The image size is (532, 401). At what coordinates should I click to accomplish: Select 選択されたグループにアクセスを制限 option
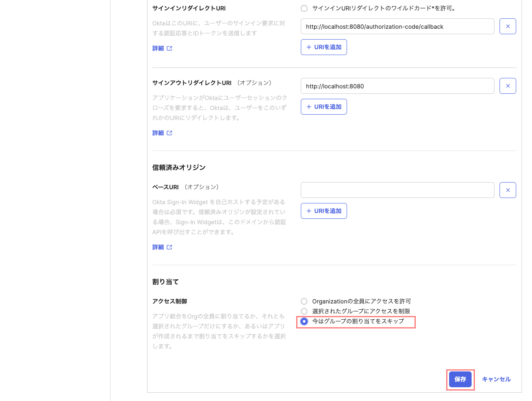pyautogui.click(x=304, y=311)
